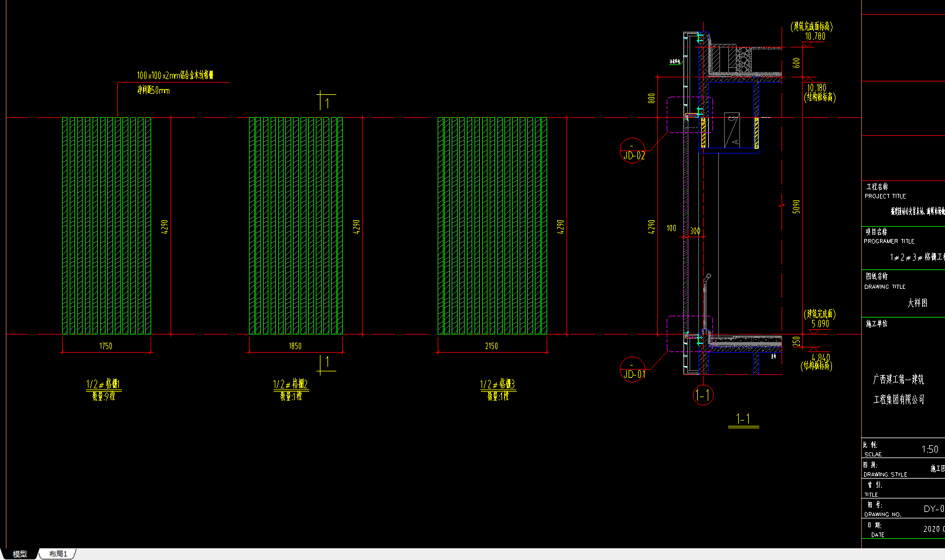
Task: Switch to the 布局1 layout tab
Action: click(x=58, y=554)
